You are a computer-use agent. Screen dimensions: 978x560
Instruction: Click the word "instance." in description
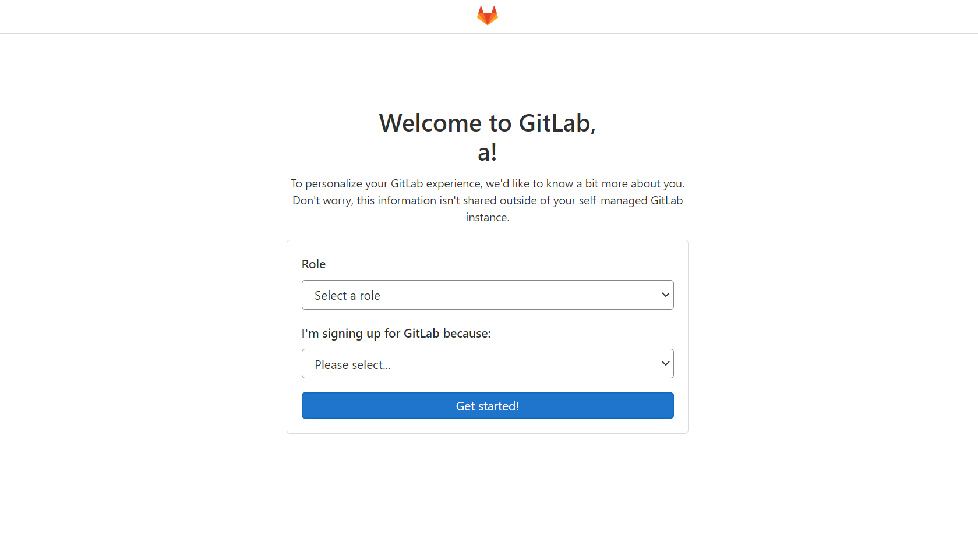(488, 218)
